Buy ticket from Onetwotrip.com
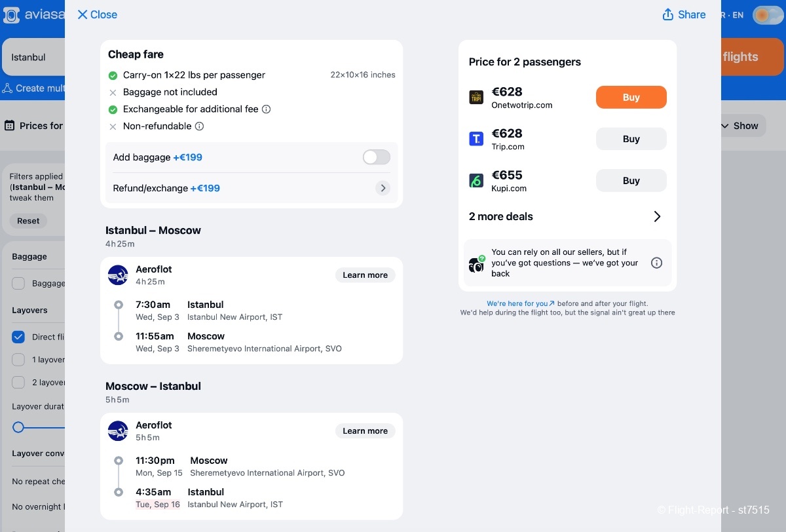This screenshot has width=786, height=532. [x=631, y=97]
